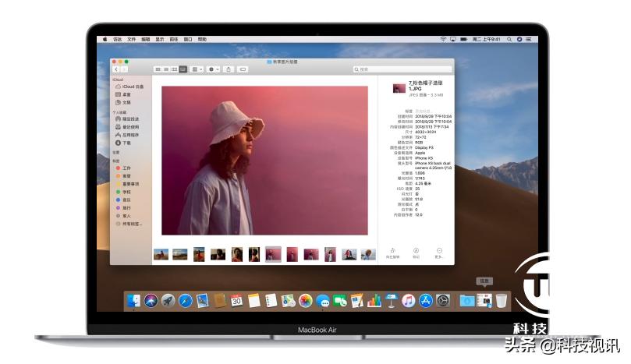This screenshot has width=631, height=364.
Task: Open the group-by arrange dropdown
Action: [x=197, y=69]
